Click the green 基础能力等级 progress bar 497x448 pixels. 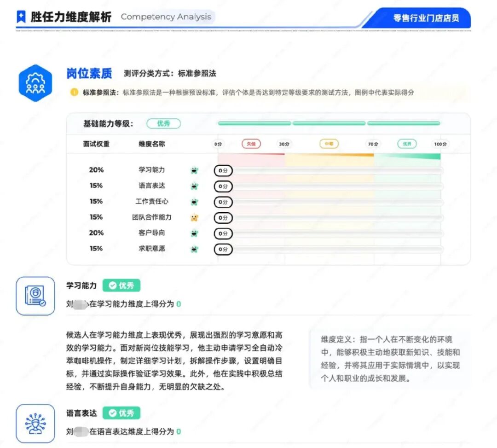coord(329,123)
